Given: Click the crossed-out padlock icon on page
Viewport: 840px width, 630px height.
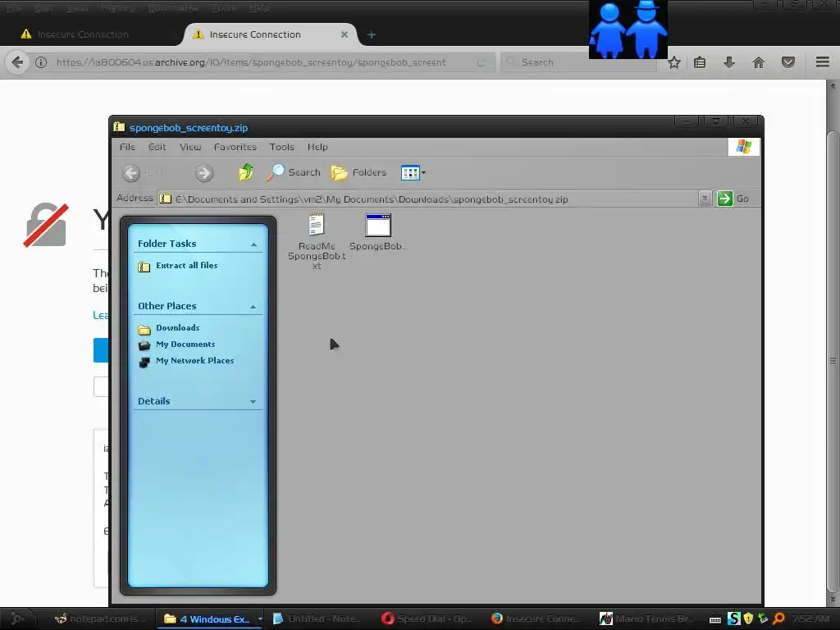Looking at the screenshot, I should (x=47, y=225).
